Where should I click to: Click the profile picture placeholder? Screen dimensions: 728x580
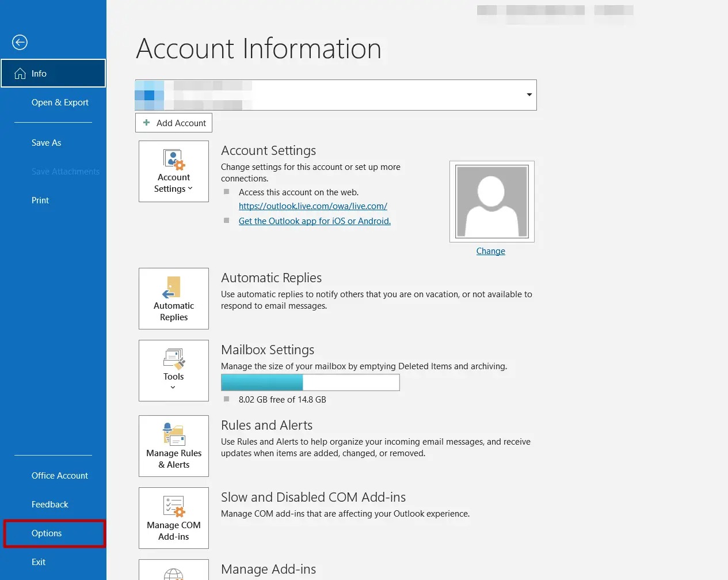tap(491, 201)
